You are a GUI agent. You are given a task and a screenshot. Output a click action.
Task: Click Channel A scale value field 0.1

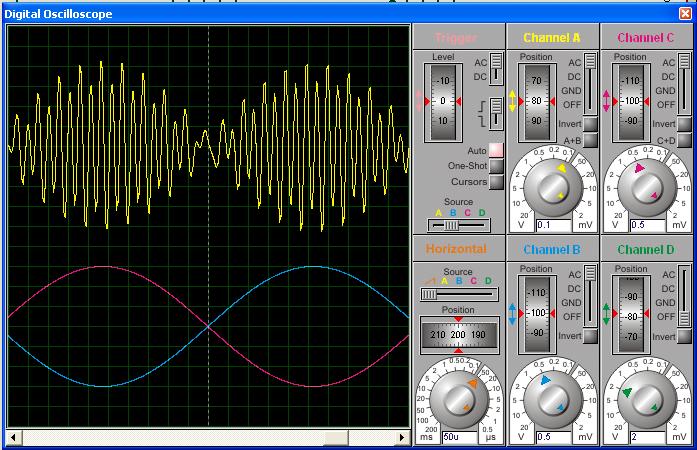tap(554, 225)
